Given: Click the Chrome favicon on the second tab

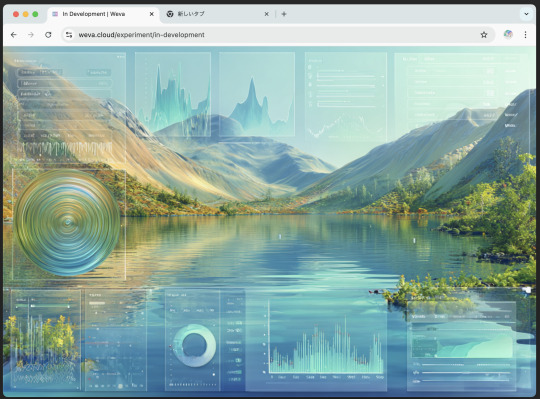Looking at the screenshot, I should tap(170, 14).
